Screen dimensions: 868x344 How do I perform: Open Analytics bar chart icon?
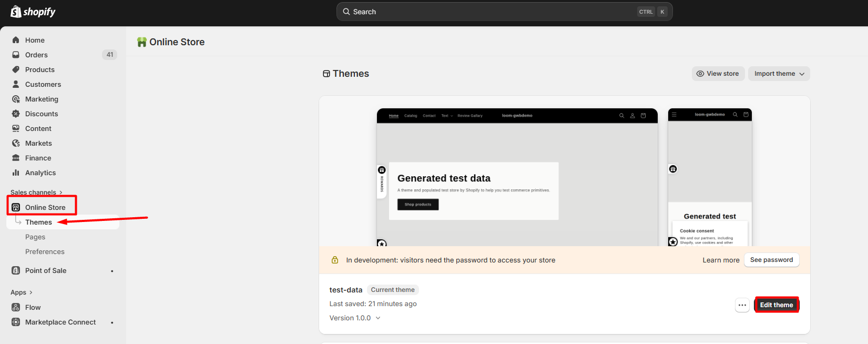16,173
